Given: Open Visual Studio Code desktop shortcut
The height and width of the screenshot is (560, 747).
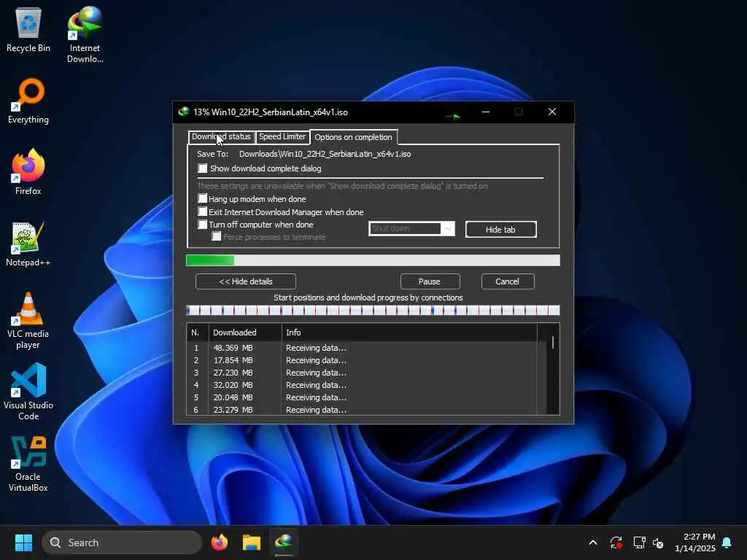Looking at the screenshot, I should pos(28,392).
